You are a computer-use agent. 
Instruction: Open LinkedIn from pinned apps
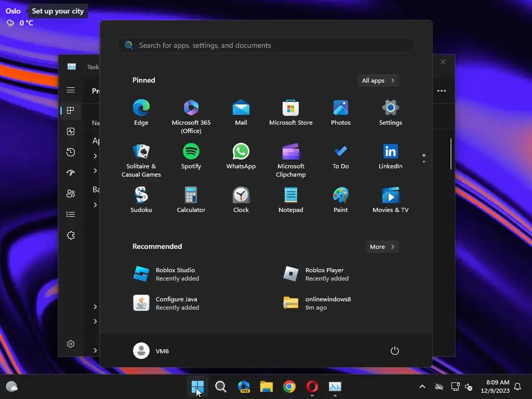point(391,156)
